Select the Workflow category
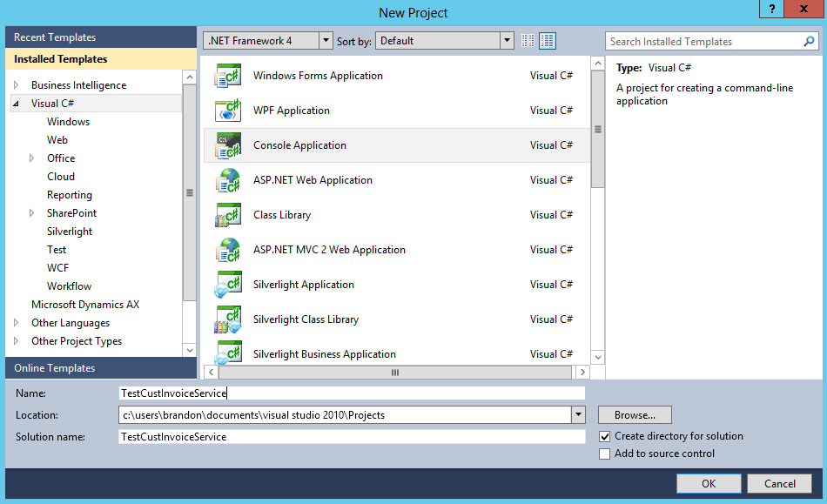The image size is (827, 504). pos(69,286)
